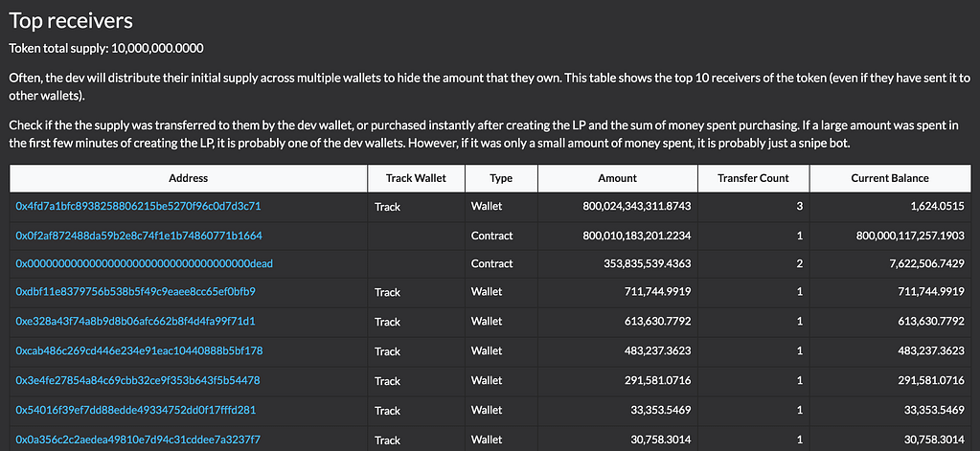Click Track for wallet 0x4fd7a1bfc893
980x451 pixels.
click(388, 207)
